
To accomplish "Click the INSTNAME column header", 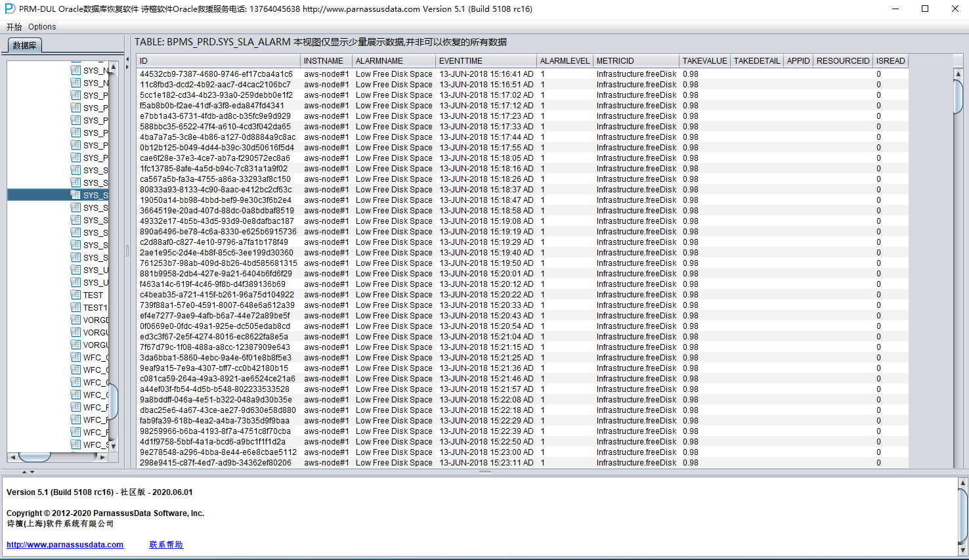I will (x=326, y=60).
